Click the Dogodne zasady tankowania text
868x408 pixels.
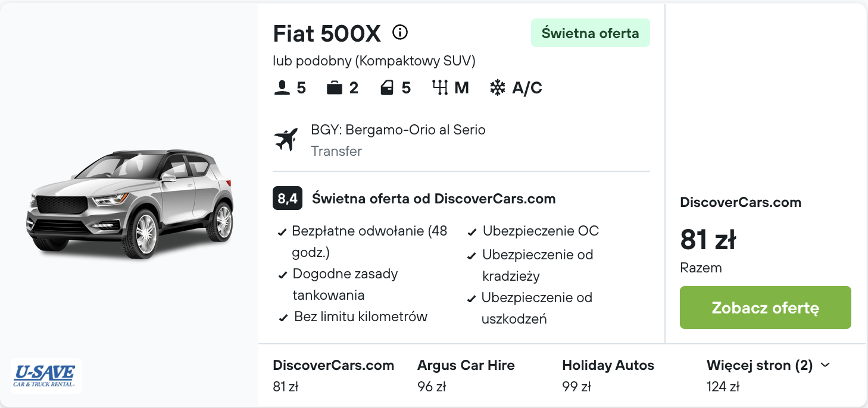tap(345, 284)
